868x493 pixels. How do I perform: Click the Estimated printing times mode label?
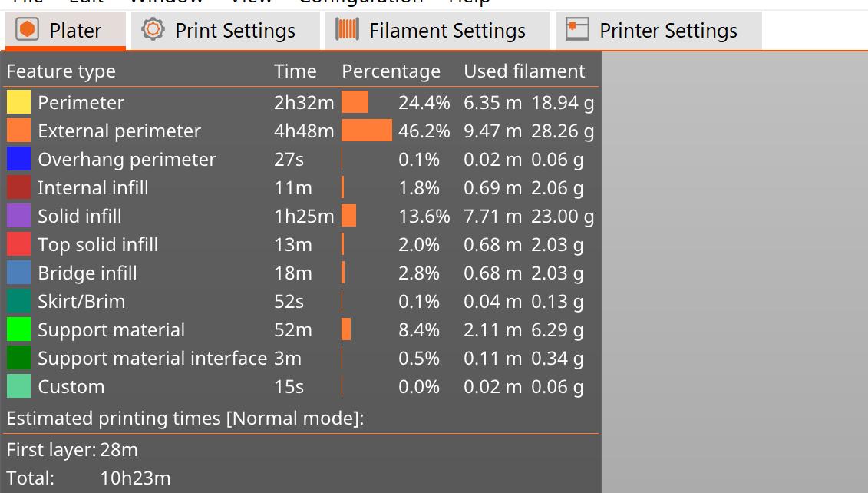(185, 419)
